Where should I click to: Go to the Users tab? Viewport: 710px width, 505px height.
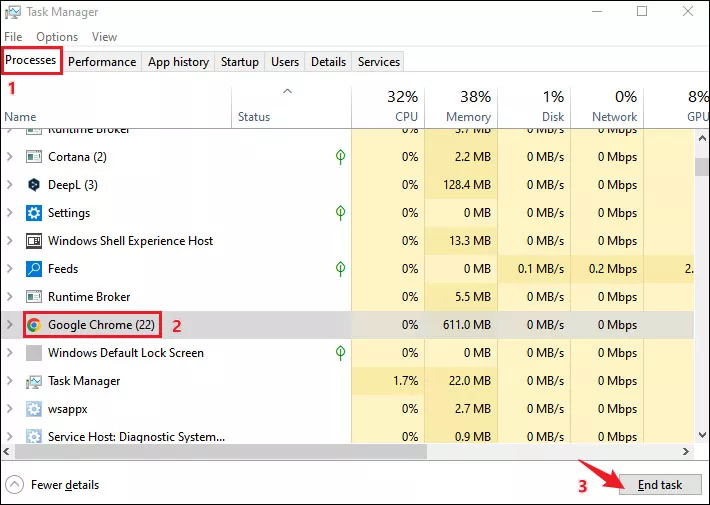click(x=285, y=62)
